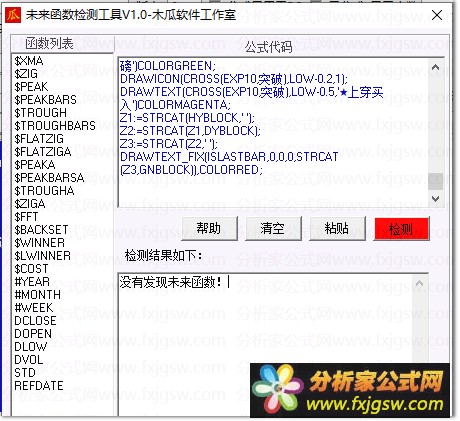Image resolution: width=460 pixels, height=421 pixels.
Task: Select $TROUGHBARS in function list
Action: (x=55, y=126)
